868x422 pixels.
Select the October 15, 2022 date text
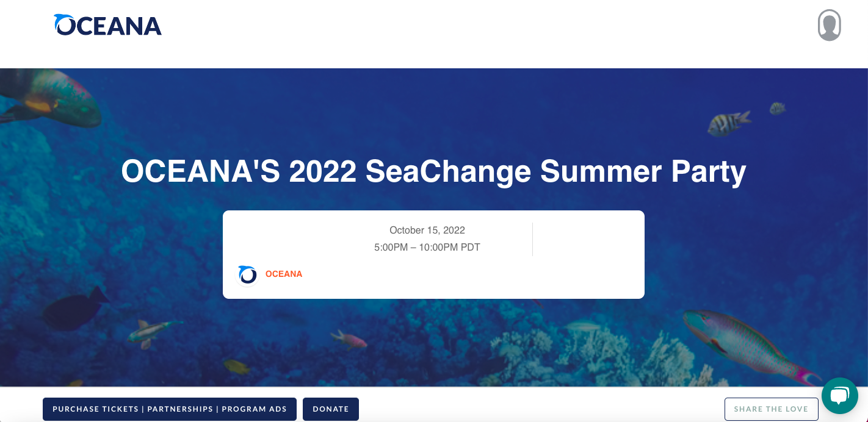427,231
